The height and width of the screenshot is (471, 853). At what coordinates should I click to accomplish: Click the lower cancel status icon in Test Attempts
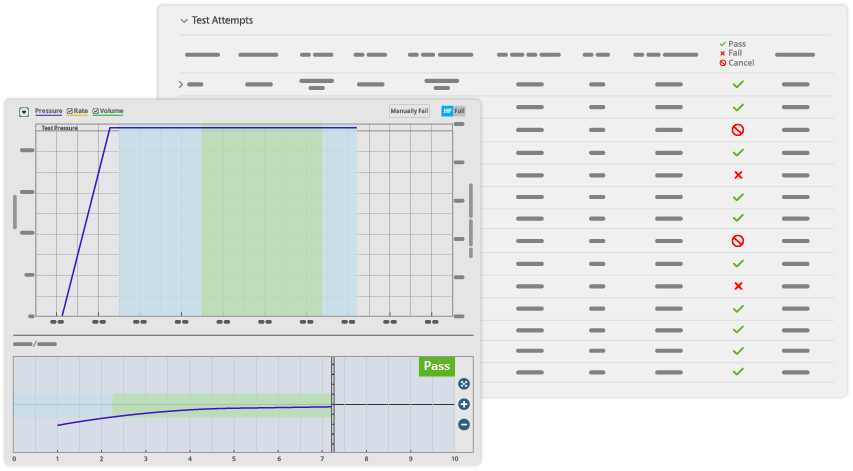pos(738,241)
